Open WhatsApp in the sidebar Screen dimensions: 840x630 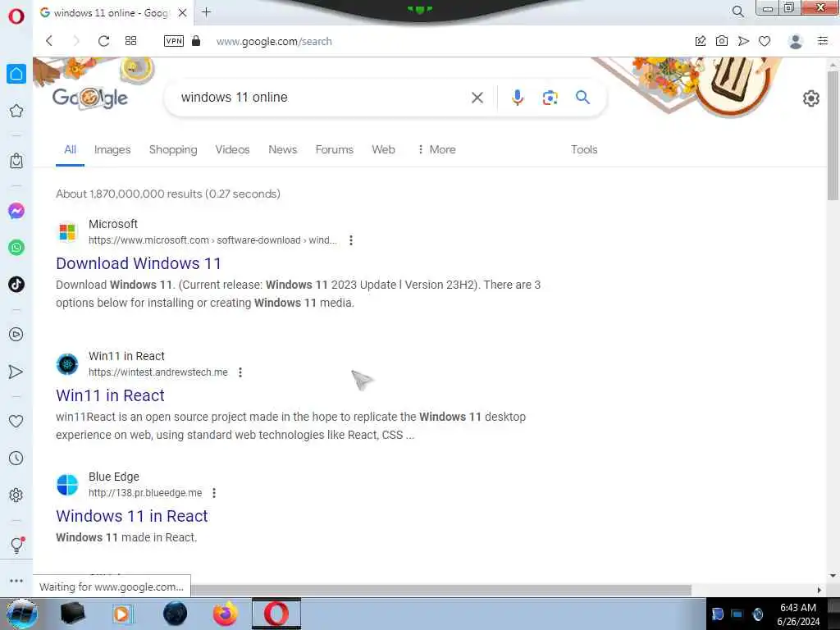[16, 248]
